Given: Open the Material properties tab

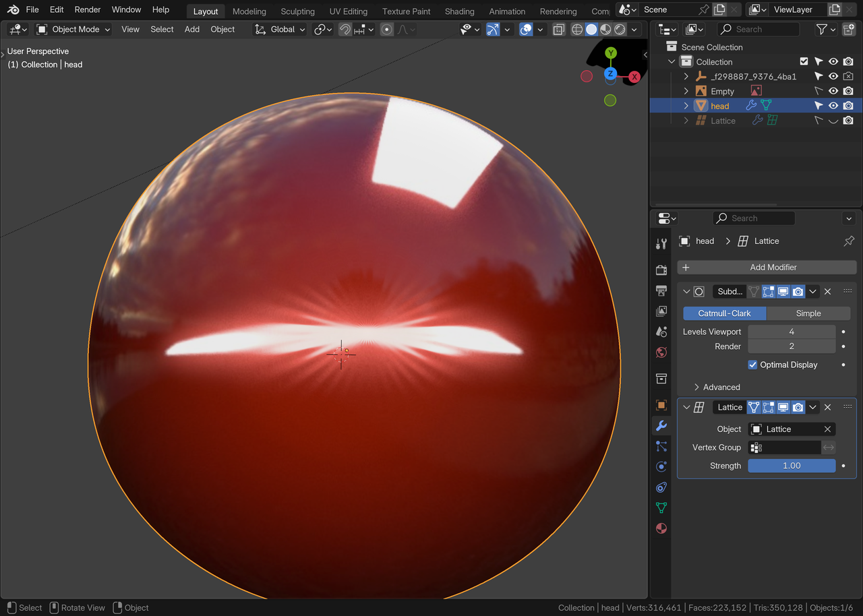Looking at the screenshot, I should coord(661,528).
